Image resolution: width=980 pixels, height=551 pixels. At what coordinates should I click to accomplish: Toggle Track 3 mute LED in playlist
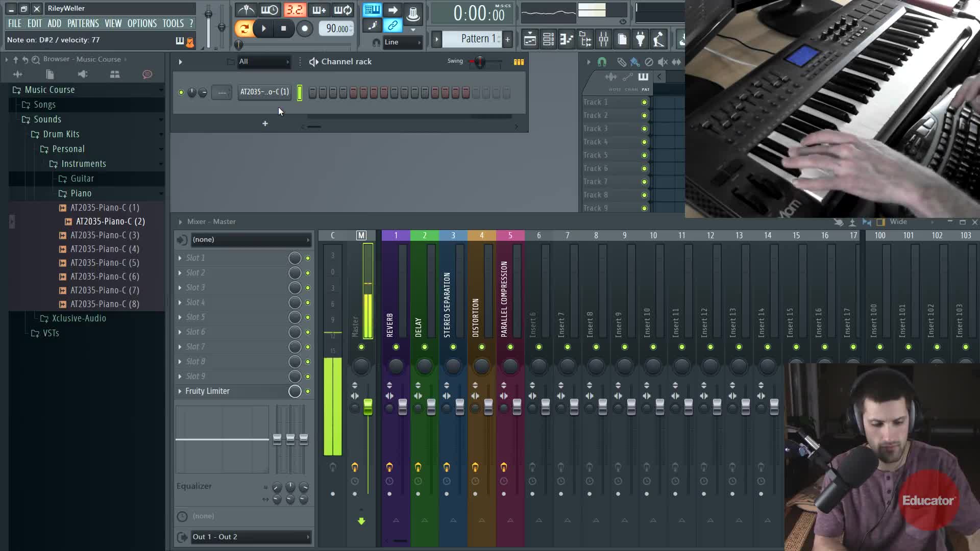pyautogui.click(x=644, y=129)
